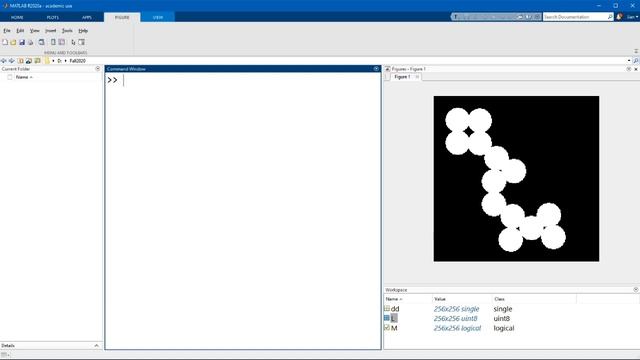Open the View menu
The height and width of the screenshot is (360, 640).
35,31
